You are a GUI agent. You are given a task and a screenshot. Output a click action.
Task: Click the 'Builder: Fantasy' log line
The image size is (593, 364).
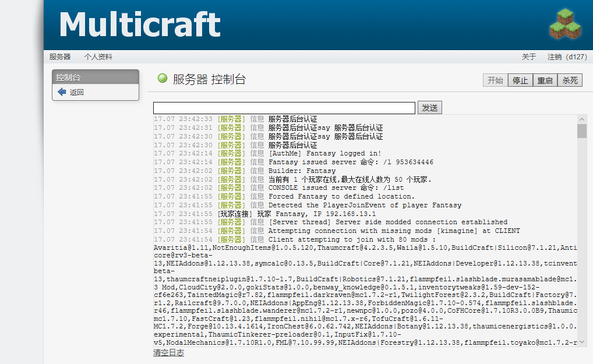(245, 171)
